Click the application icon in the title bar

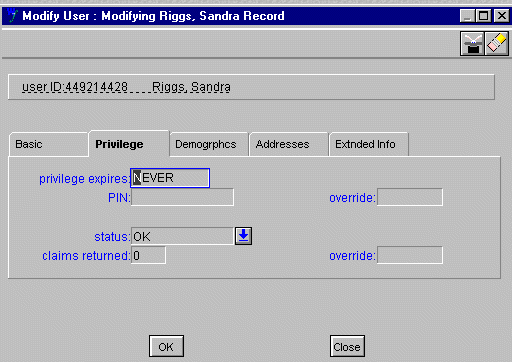click(13, 15)
